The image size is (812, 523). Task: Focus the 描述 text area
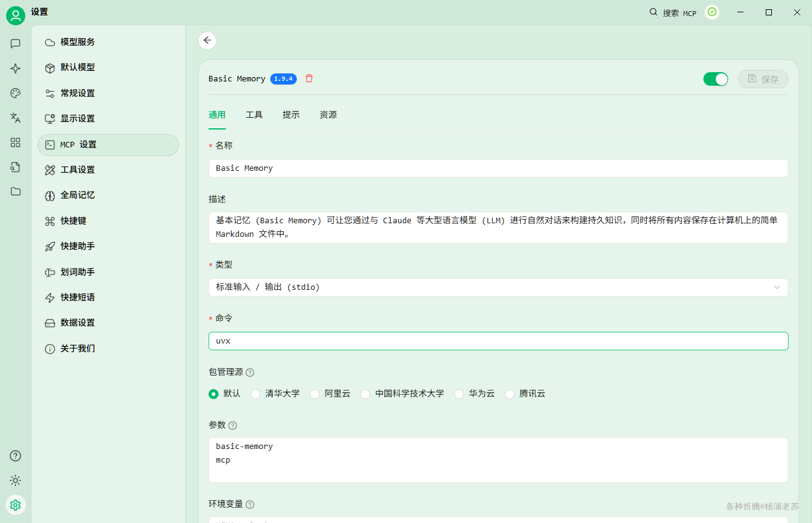(x=499, y=228)
